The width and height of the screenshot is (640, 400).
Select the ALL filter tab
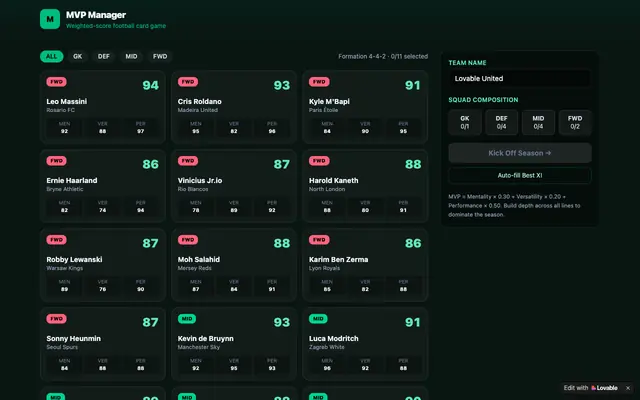[x=51, y=56]
